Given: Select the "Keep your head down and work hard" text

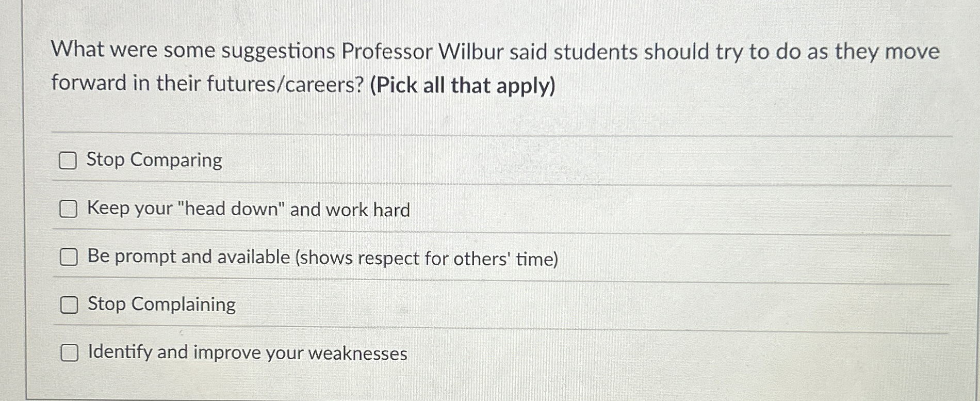Looking at the screenshot, I should pyautogui.click(x=248, y=208).
